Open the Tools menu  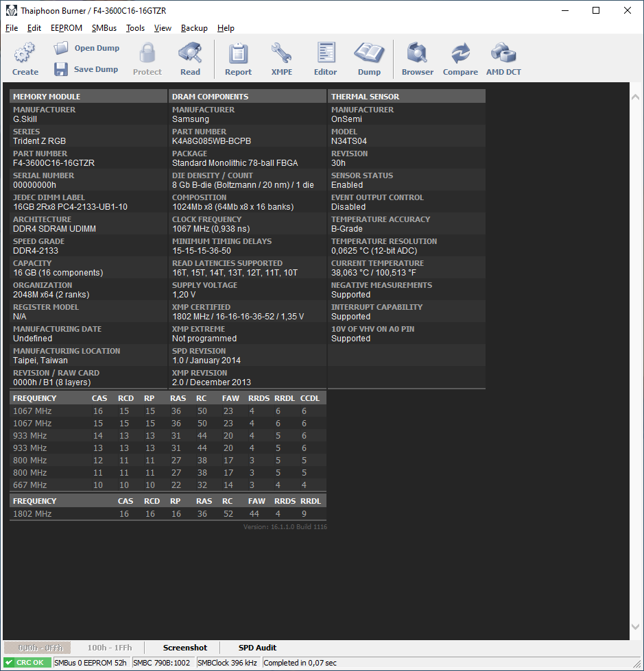[x=135, y=28]
